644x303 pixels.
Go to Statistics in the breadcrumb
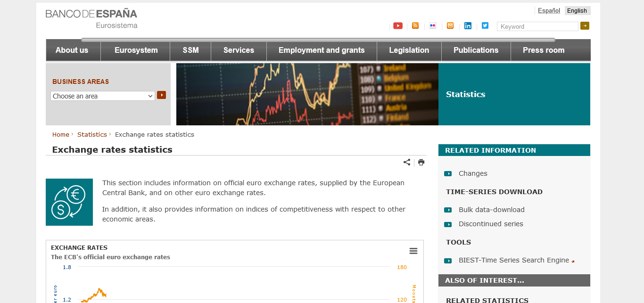pos(92,134)
